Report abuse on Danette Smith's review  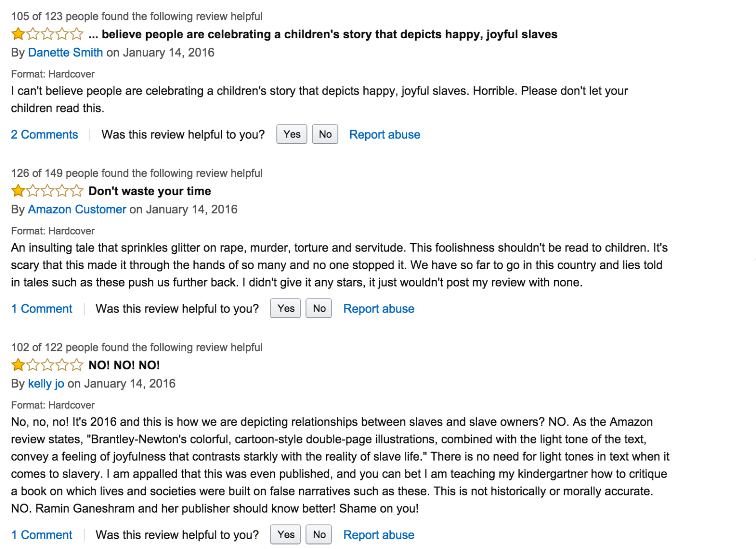385,135
